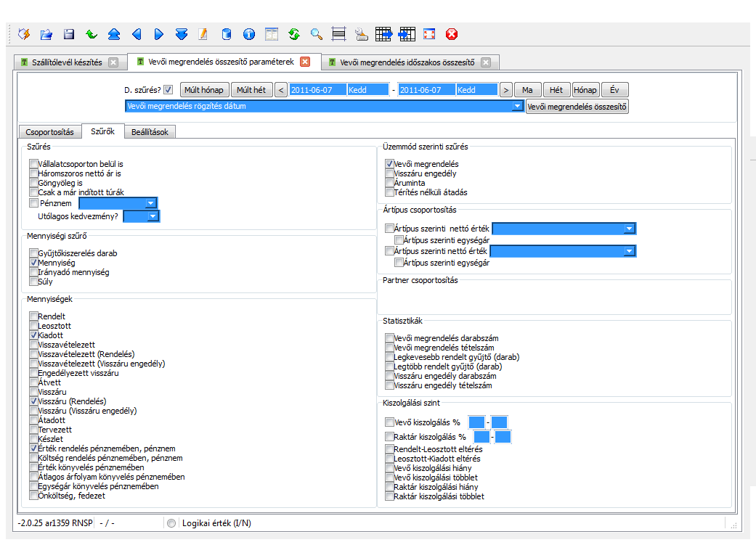
Task: Enable Göngyöleg is checkbox
Action: pyautogui.click(x=33, y=183)
